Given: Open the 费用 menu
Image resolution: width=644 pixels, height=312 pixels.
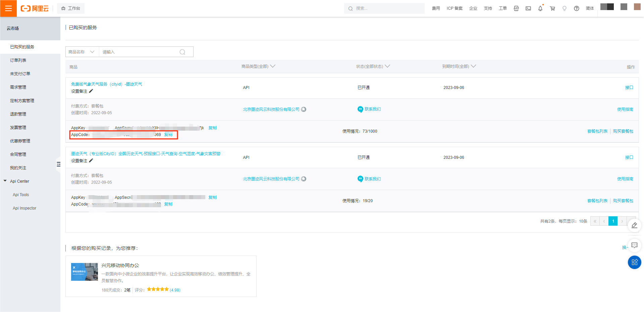Looking at the screenshot, I should pyautogui.click(x=436, y=8).
